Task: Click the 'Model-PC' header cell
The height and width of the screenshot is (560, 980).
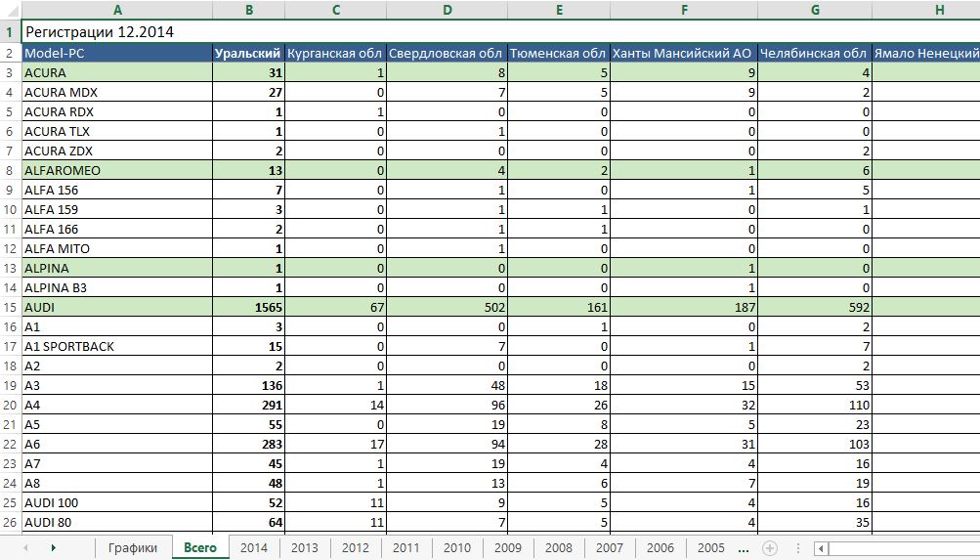Action: click(117, 53)
